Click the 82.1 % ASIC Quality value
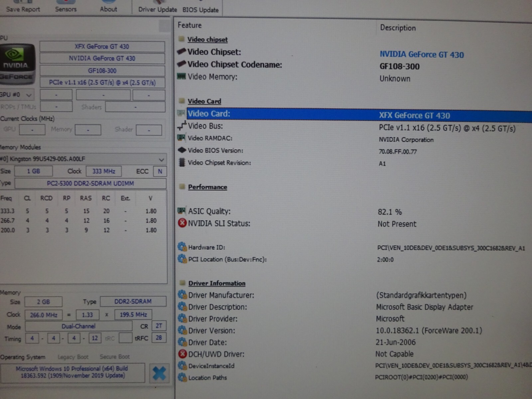 390,212
